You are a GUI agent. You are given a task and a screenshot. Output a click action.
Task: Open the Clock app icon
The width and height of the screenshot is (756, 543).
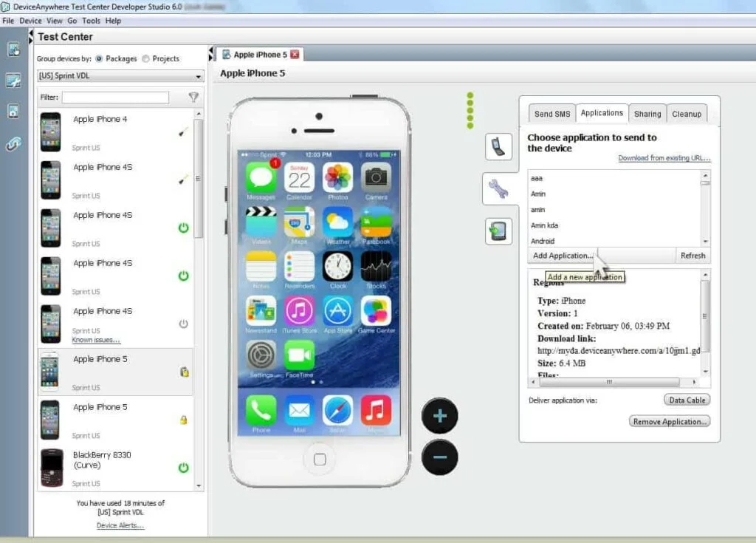(x=337, y=266)
